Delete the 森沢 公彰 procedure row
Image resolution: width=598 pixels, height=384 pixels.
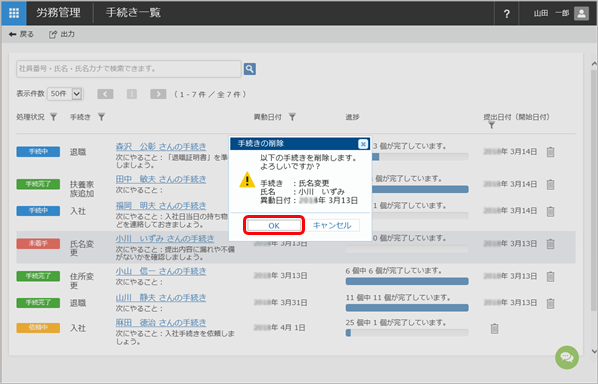click(550, 152)
